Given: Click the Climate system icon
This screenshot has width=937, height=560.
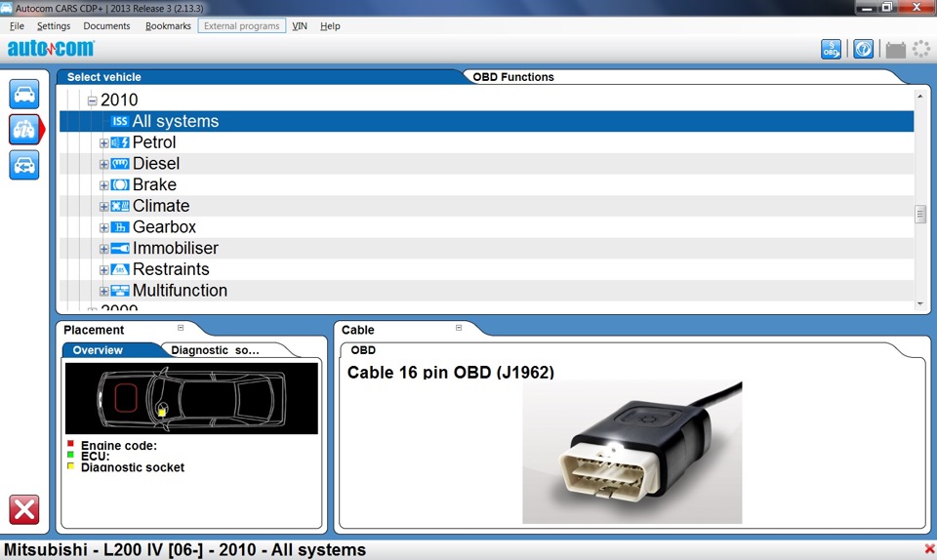Looking at the screenshot, I should tap(119, 206).
